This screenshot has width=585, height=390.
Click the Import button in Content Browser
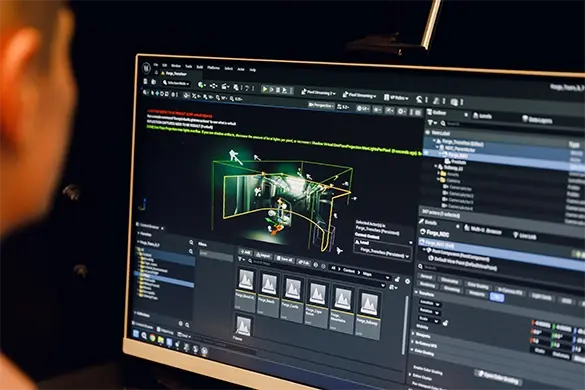coord(263,256)
